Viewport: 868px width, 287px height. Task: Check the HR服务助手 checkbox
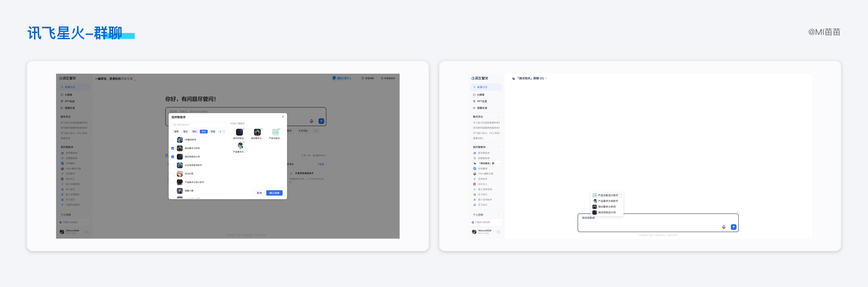(x=173, y=140)
